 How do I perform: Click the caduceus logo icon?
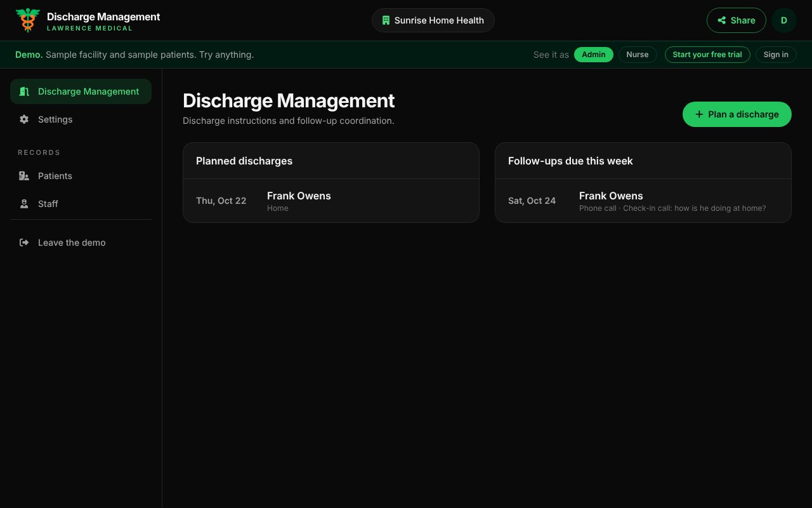(28, 20)
